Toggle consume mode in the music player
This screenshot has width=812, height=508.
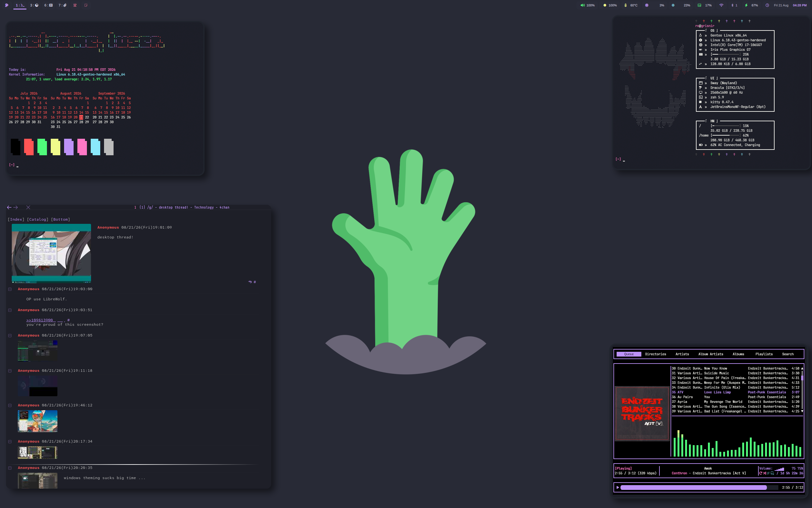(x=772, y=473)
